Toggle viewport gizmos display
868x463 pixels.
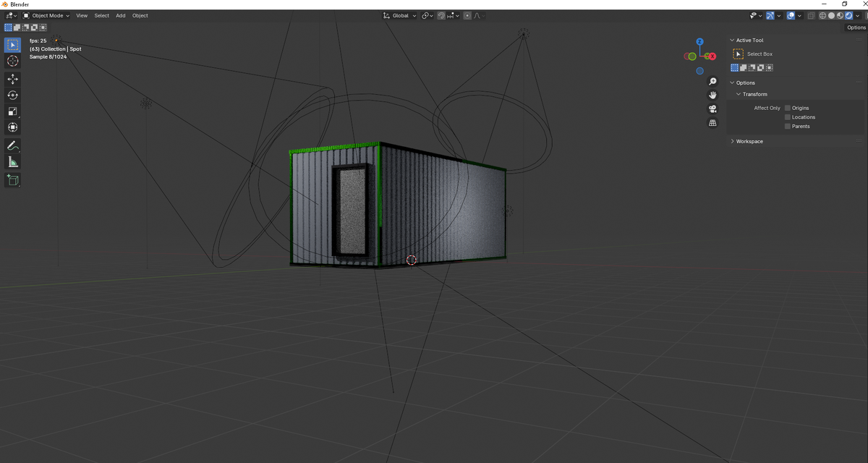click(770, 15)
